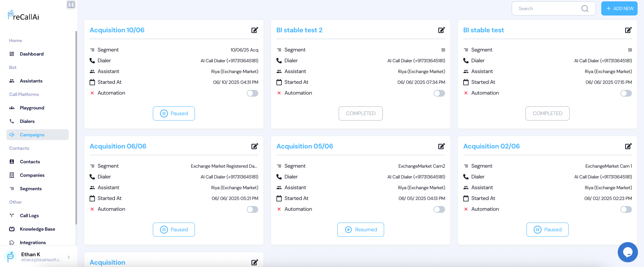Screen dimensions: 644x267
Task: Turn on Automation for Acquisition 02/06
Action: click(626, 209)
